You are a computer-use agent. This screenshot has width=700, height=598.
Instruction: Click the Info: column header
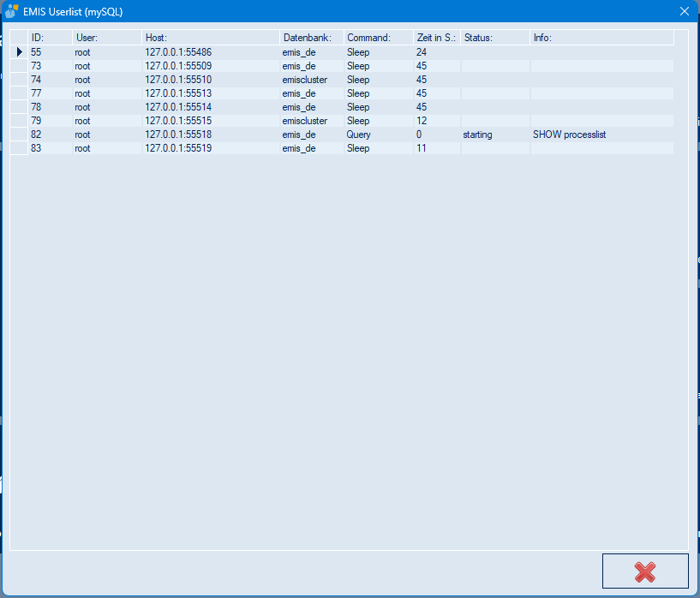pos(601,38)
